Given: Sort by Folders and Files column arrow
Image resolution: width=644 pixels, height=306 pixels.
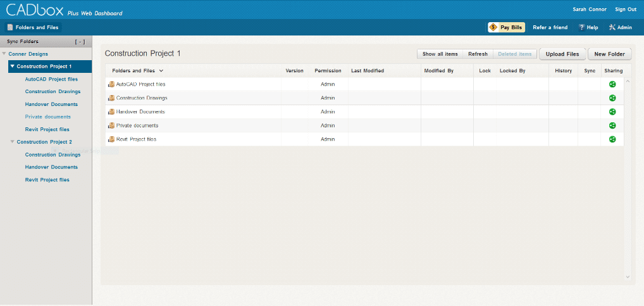Looking at the screenshot, I should point(161,71).
